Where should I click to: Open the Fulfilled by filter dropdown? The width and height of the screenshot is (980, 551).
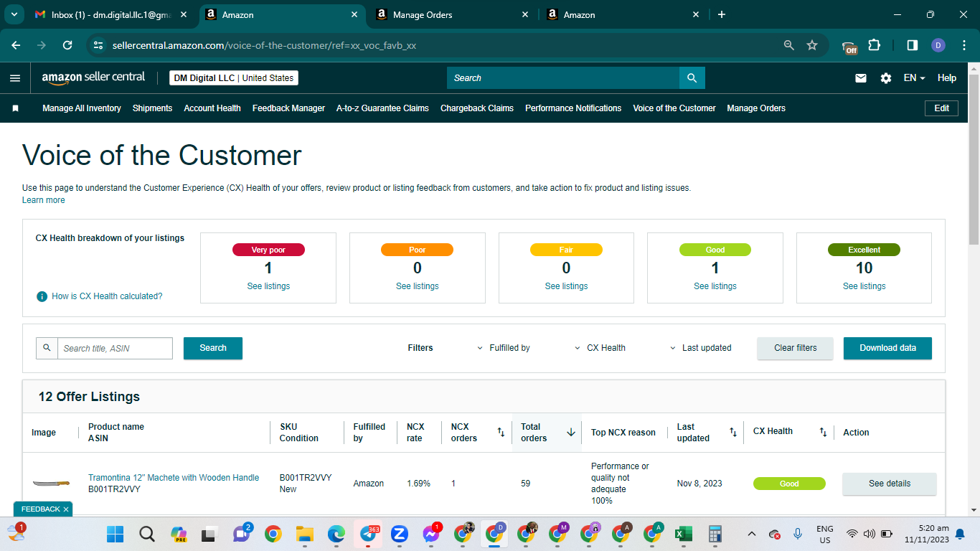(x=504, y=348)
